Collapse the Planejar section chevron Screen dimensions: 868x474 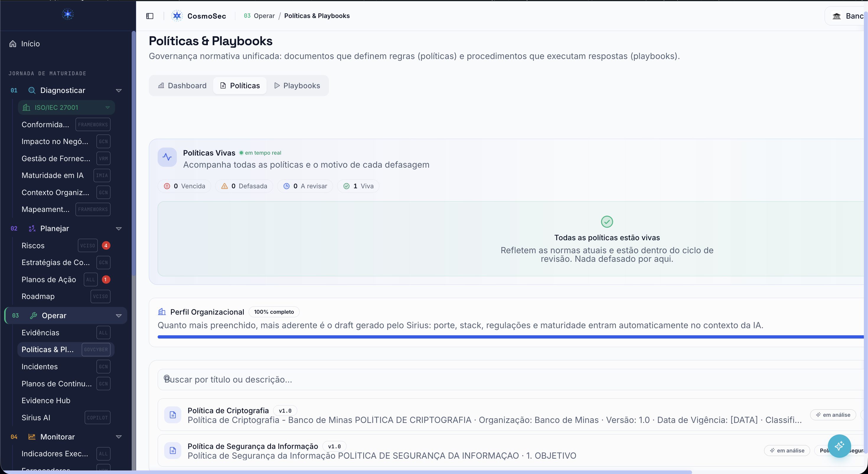point(119,229)
